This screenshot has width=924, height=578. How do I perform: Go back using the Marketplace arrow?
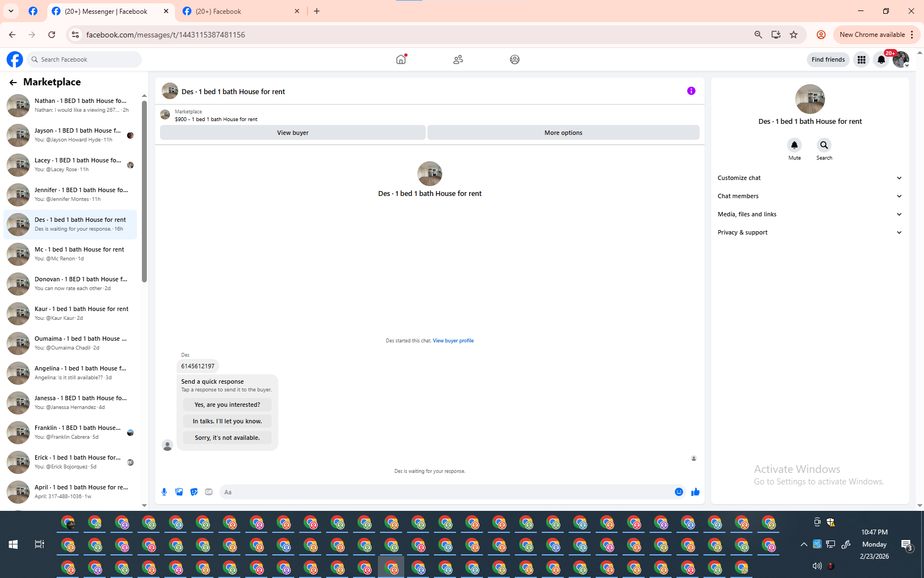click(x=13, y=83)
